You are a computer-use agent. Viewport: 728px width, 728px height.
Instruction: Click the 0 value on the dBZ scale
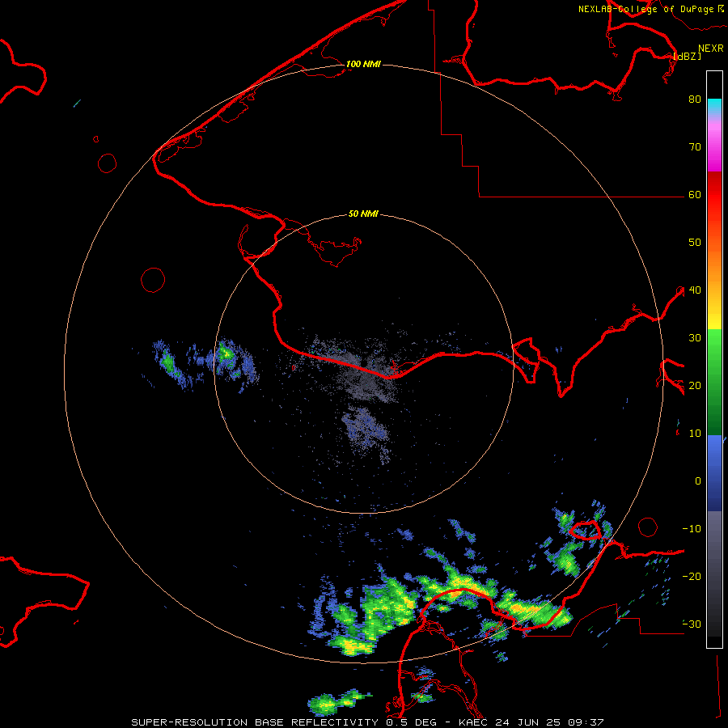pos(698,481)
